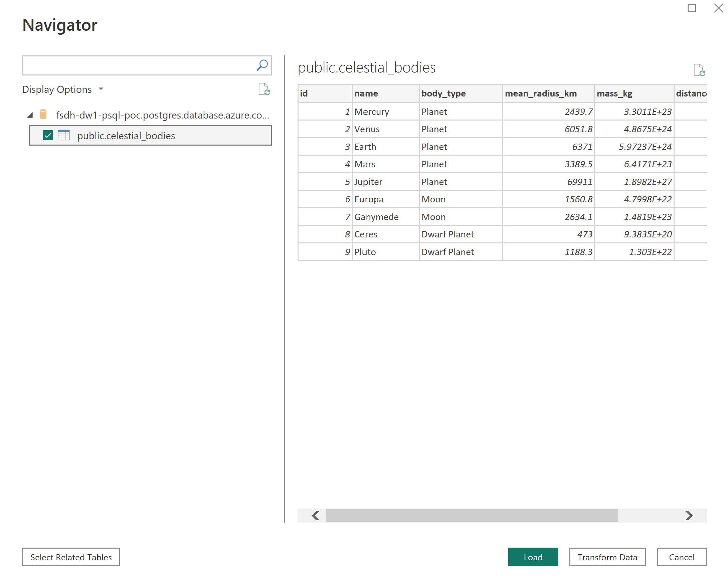Click Moon body_type cell in Europa row

click(461, 199)
